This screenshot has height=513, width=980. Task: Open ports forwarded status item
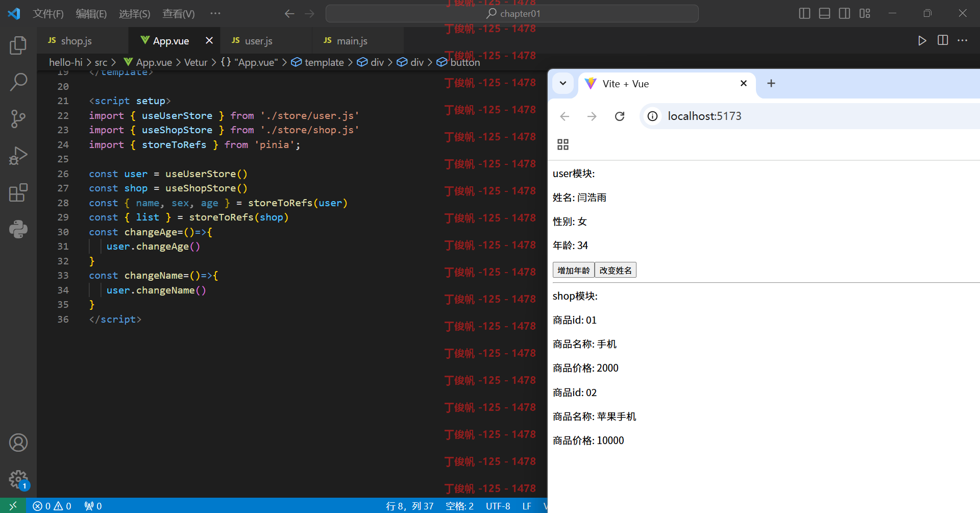[x=93, y=506]
